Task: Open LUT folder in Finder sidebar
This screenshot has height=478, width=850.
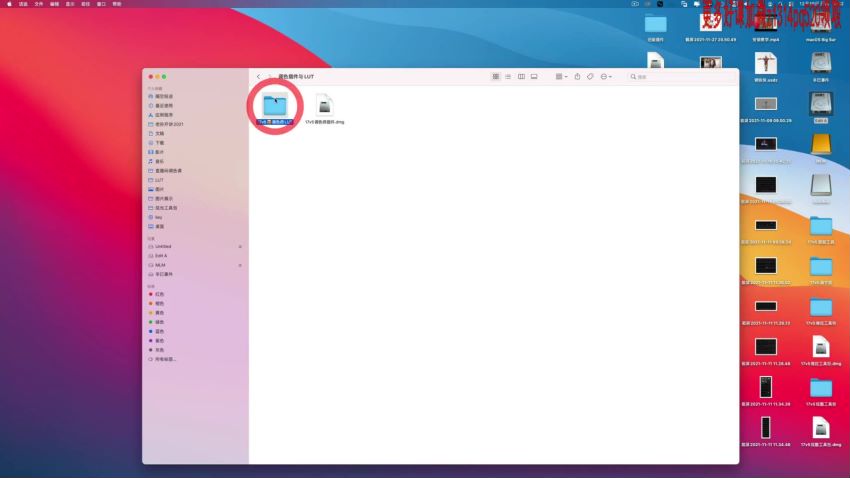Action: [x=159, y=180]
